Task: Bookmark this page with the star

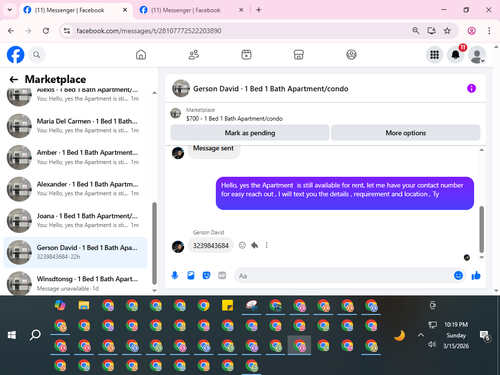Action: point(447,31)
